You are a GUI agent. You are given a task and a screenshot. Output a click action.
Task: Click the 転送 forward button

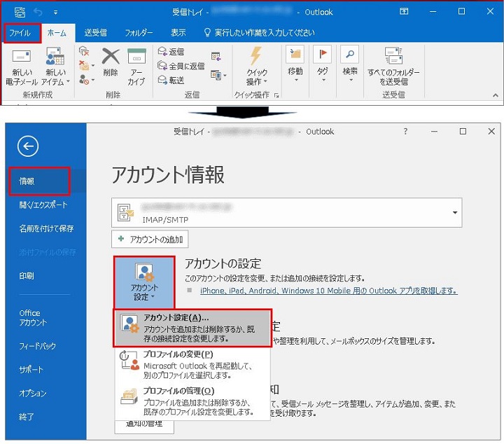point(171,80)
